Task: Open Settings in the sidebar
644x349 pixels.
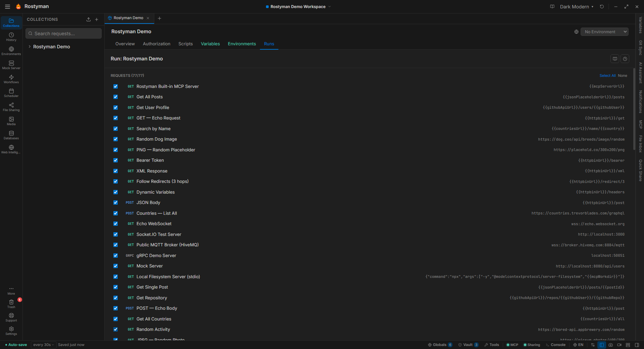Action: [11, 331]
